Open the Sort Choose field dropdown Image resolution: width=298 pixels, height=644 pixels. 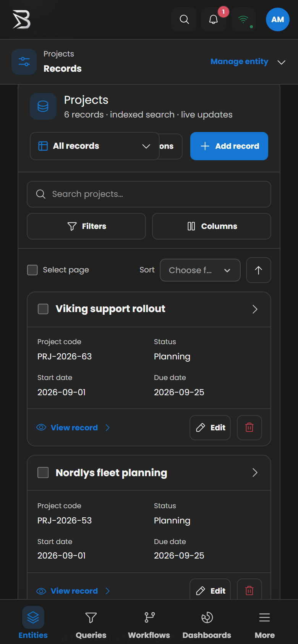[x=200, y=270]
